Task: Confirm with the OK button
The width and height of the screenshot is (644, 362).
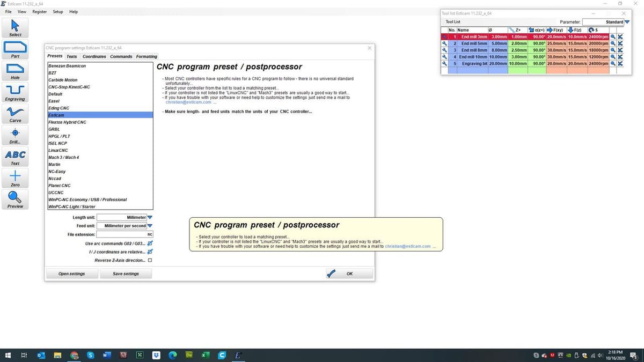Action: 349,274
